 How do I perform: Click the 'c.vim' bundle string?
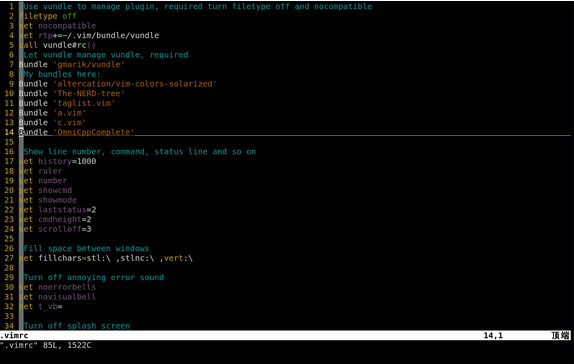pos(70,123)
